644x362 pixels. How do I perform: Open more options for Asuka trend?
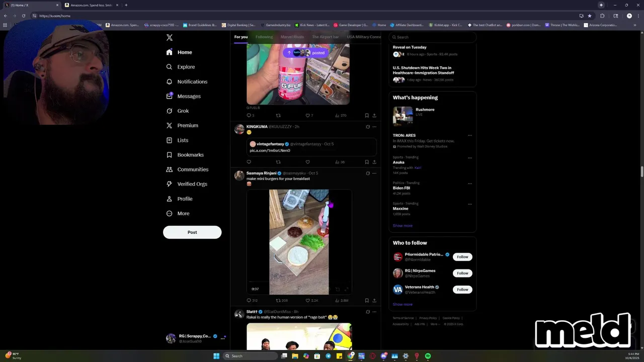click(x=470, y=158)
